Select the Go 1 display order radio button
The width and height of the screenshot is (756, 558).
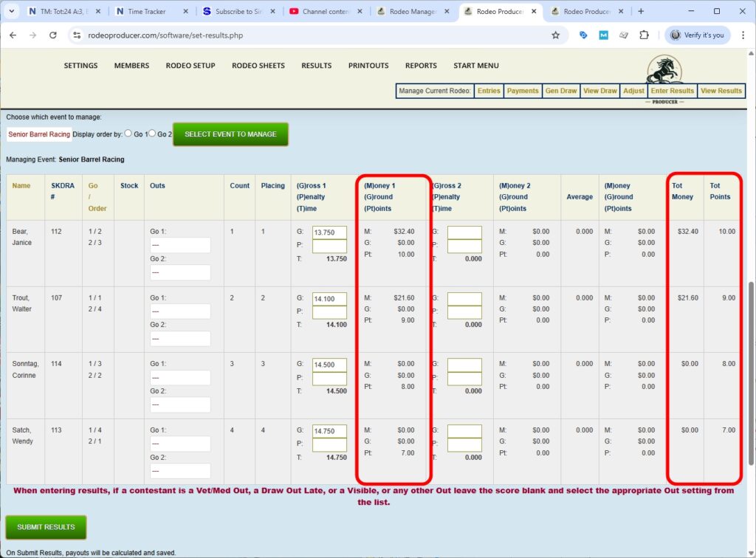click(x=128, y=134)
